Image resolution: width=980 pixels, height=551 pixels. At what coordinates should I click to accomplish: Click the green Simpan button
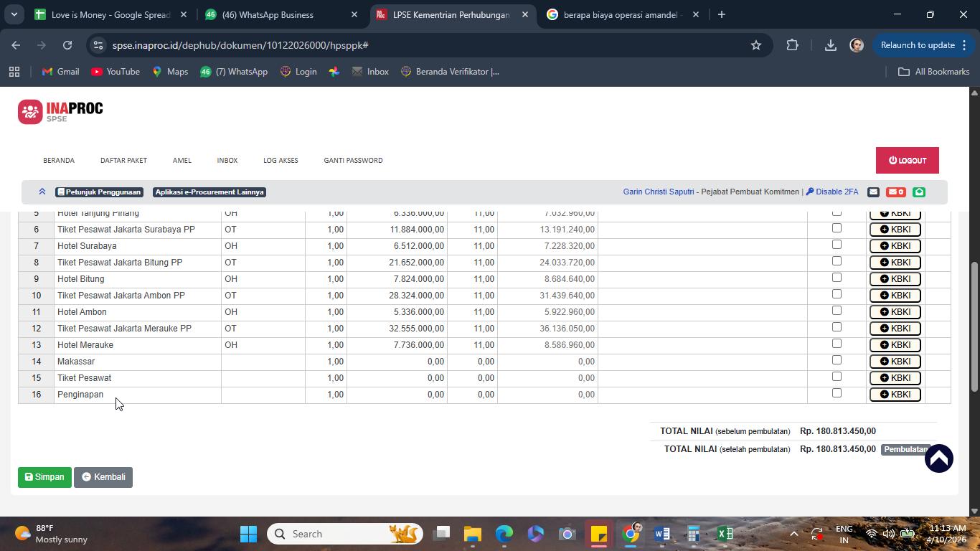[44, 477]
